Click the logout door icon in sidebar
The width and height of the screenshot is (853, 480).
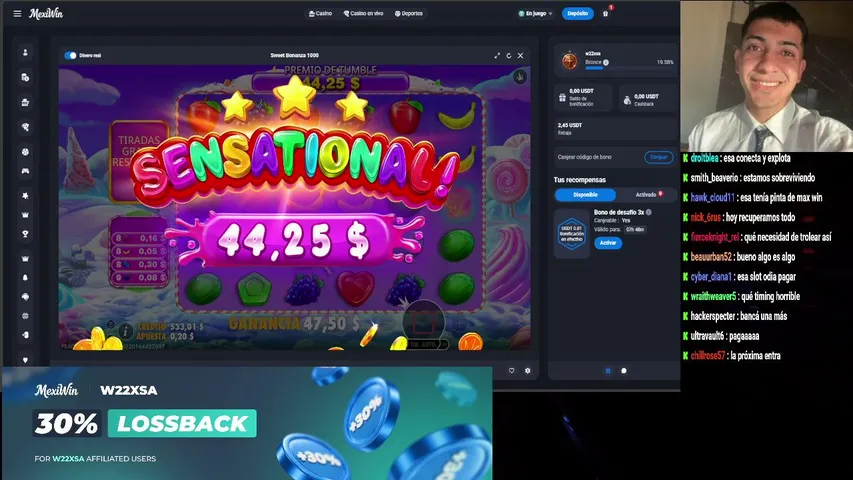[25, 335]
